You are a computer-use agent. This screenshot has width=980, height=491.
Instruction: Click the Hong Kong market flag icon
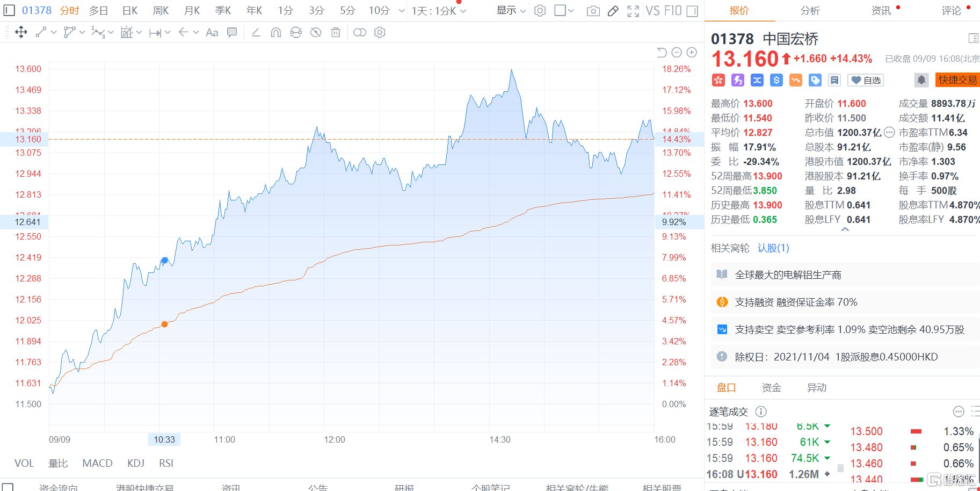pyautogui.click(x=718, y=80)
